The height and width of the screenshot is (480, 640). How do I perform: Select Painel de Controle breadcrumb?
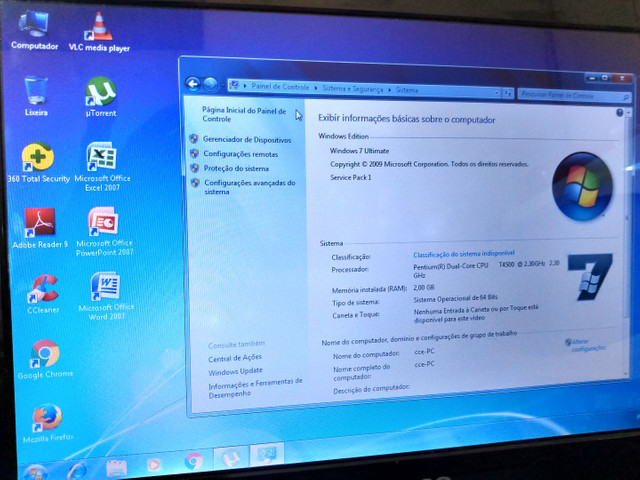coord(280,87)
